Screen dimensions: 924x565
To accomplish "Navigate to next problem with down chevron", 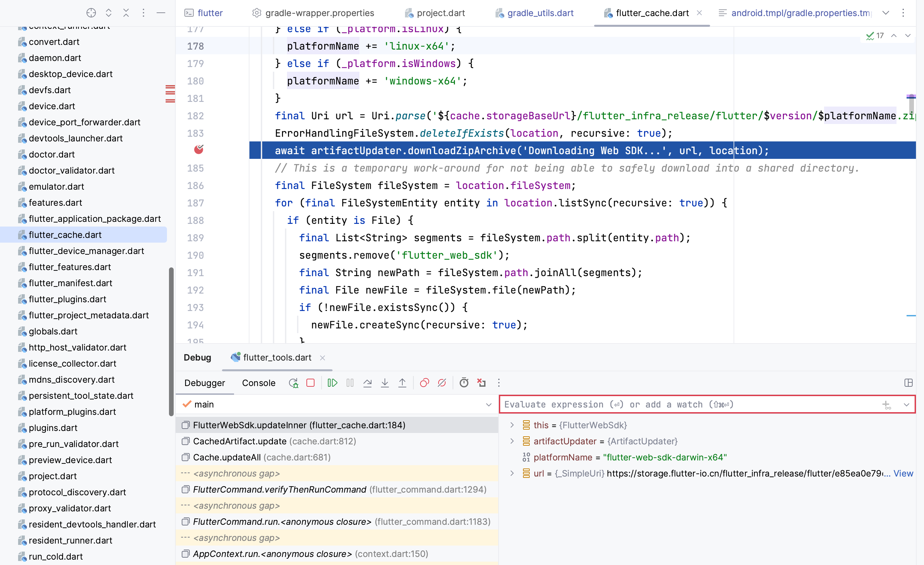I will [908, 36].
